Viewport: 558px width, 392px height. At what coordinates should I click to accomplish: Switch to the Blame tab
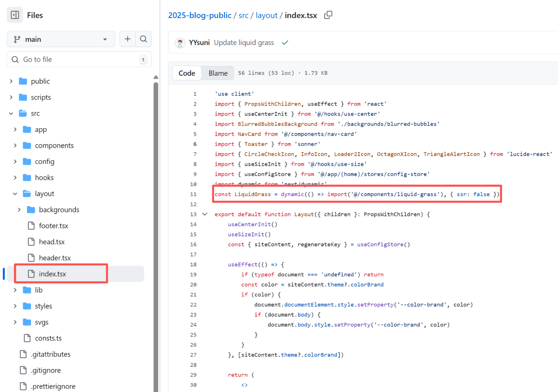tap(218, 73)
